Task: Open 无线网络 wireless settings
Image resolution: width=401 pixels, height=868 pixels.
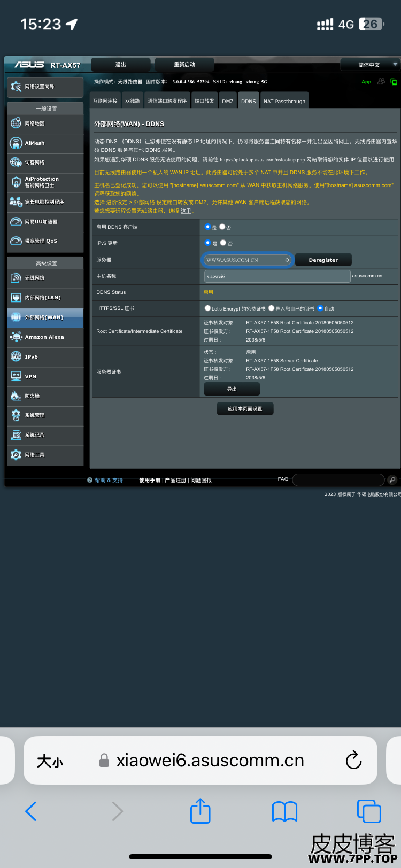Action: click(45, 278)
